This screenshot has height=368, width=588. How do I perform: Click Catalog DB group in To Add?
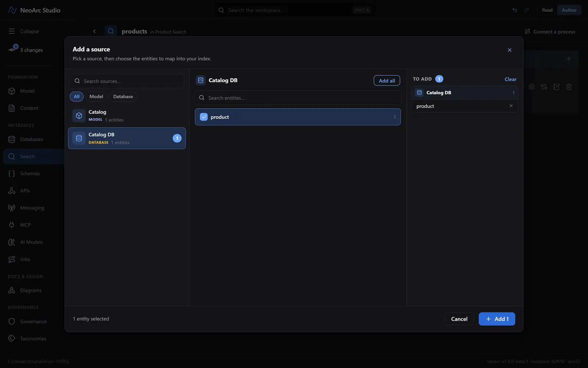click(x=465, y=93)
